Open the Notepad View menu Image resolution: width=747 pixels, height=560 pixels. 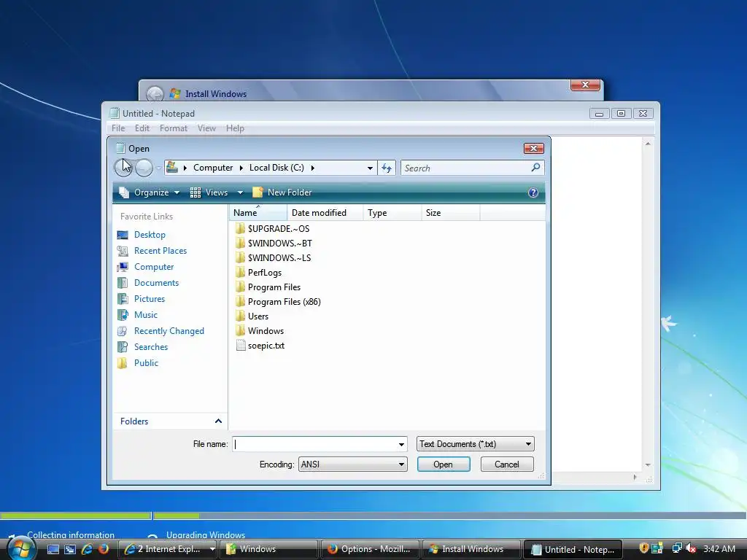206,128
